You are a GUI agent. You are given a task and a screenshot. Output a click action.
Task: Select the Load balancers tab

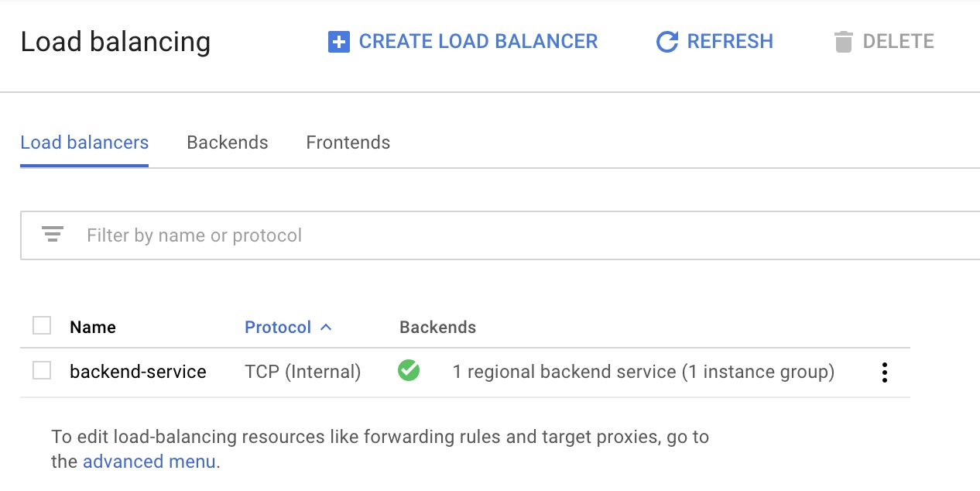pos(84,142)
